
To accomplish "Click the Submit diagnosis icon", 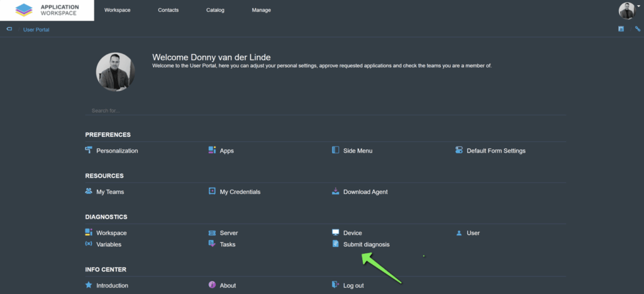I will [336, 244].
